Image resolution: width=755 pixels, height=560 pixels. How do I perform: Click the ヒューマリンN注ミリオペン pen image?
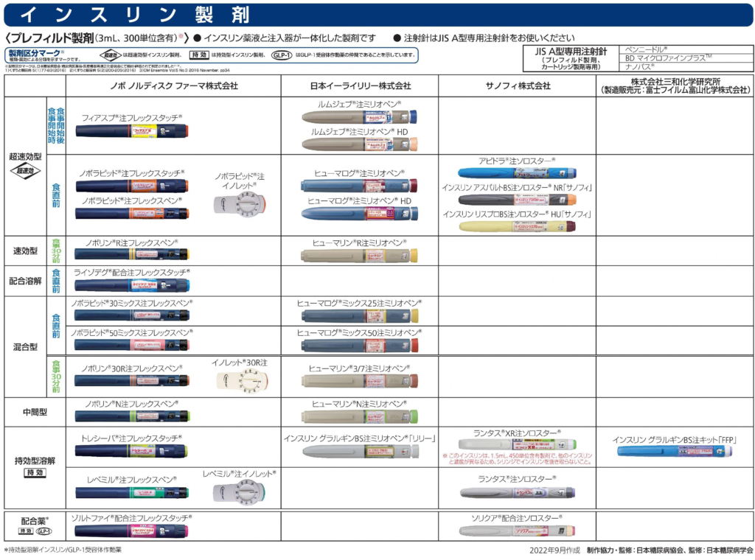click(359, 416)
